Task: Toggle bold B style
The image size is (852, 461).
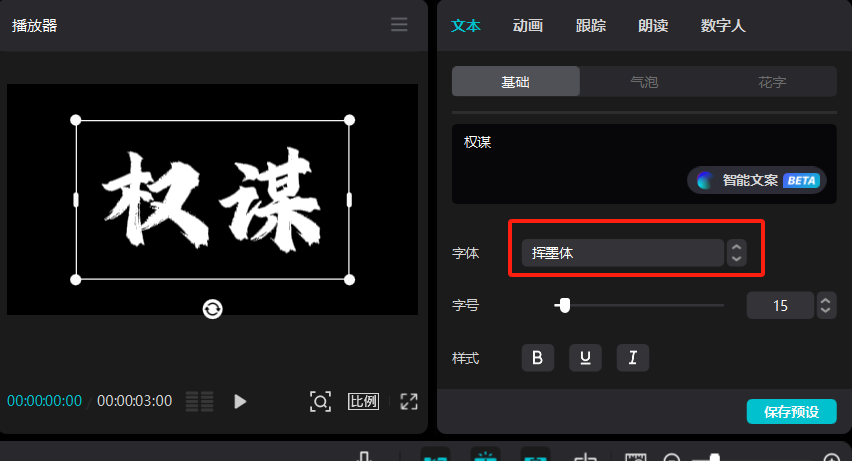Action: 537,358
